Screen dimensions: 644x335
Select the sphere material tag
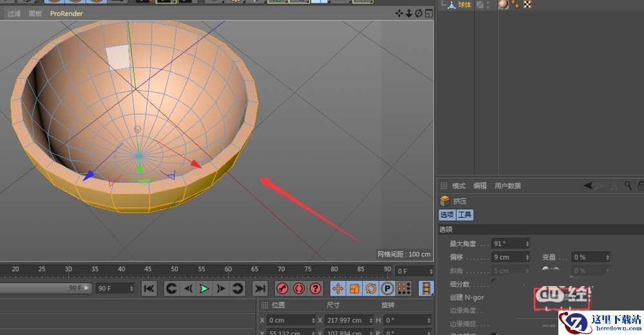(503, 5)
